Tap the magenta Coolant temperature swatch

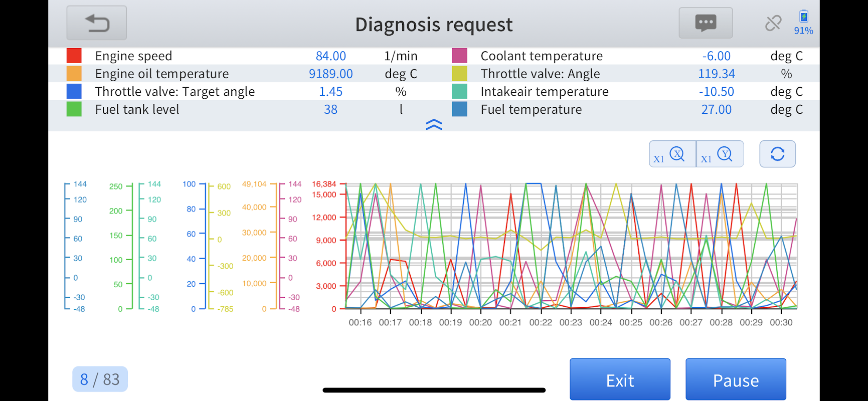(x=459, y=56)
